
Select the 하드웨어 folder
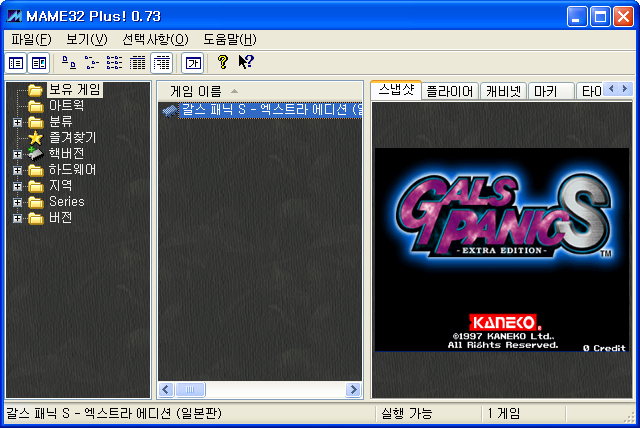73,170
